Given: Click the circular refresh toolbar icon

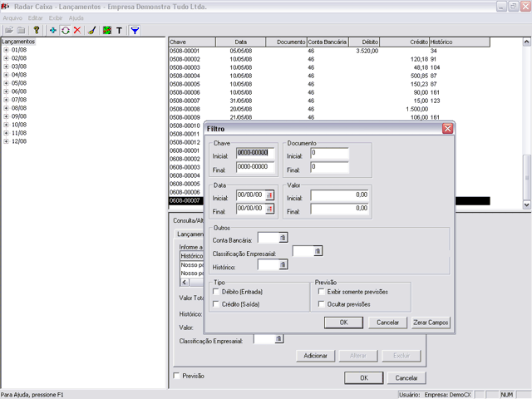Looking at the screenshot, I should [66, 30].
